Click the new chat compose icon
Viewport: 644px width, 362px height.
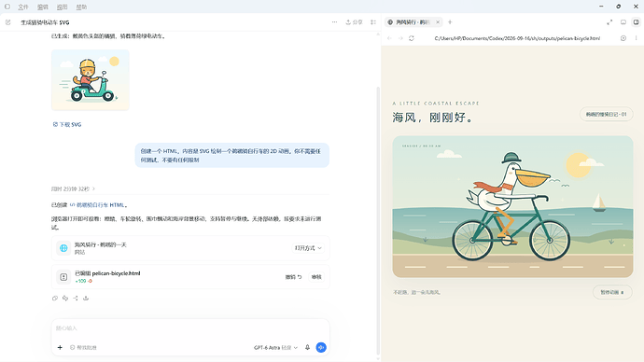click(7, 22)
